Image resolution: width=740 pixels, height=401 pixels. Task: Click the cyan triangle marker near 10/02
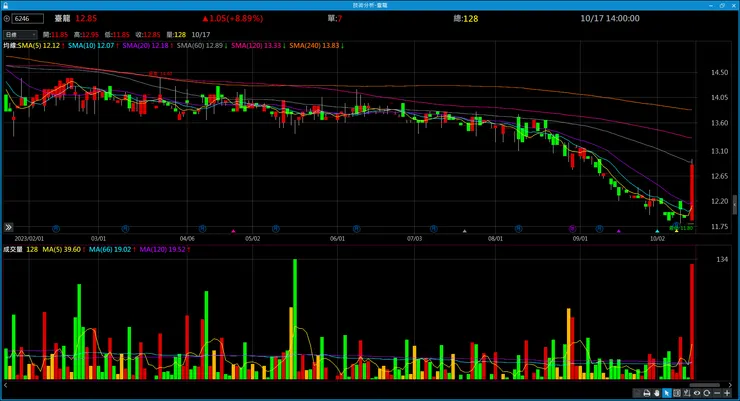(657, 231)
